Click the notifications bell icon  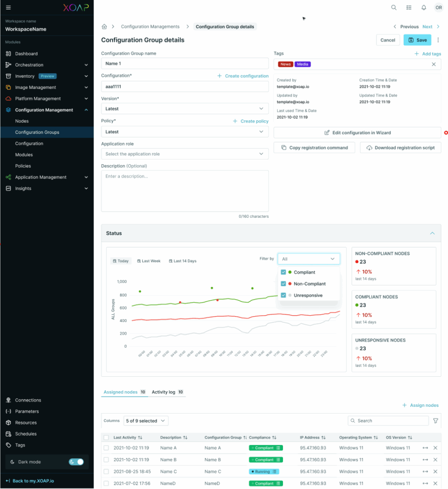click(x=424, y=7)
